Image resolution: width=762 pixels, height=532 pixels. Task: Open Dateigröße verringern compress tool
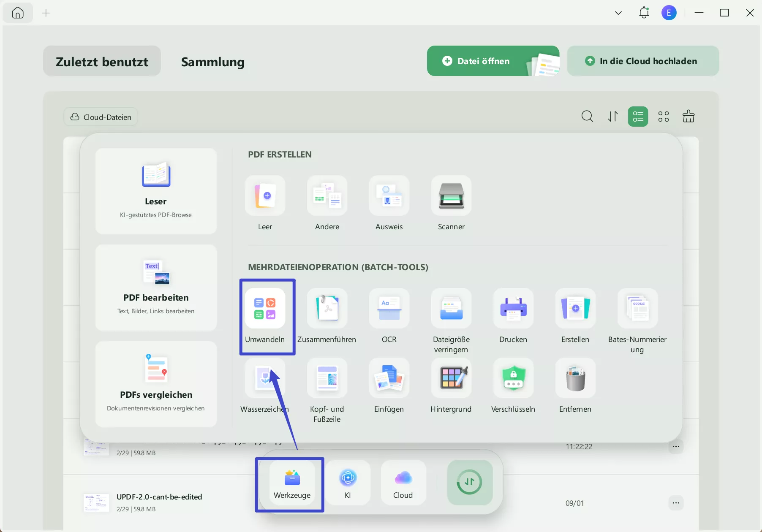click(x=451, y=309)
